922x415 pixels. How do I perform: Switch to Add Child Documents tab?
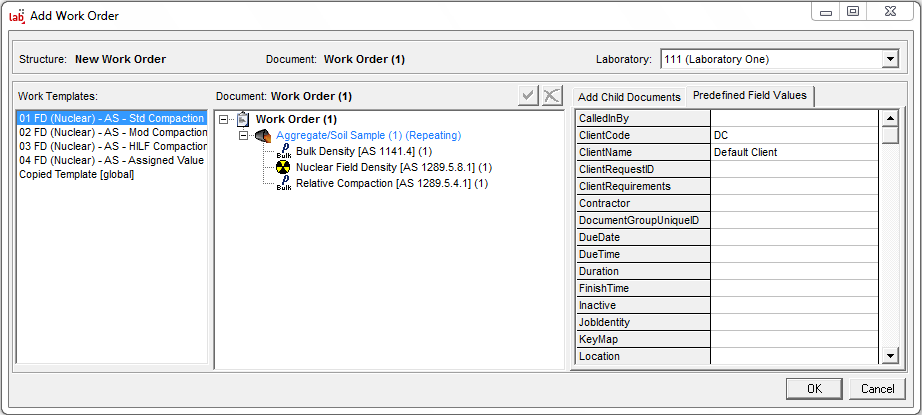tap(629, 97)
